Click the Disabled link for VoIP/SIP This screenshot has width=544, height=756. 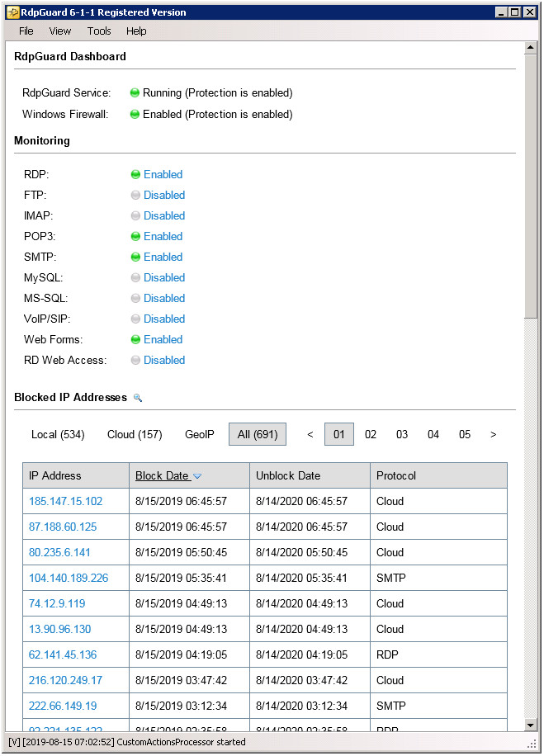(x=164, y=319)
